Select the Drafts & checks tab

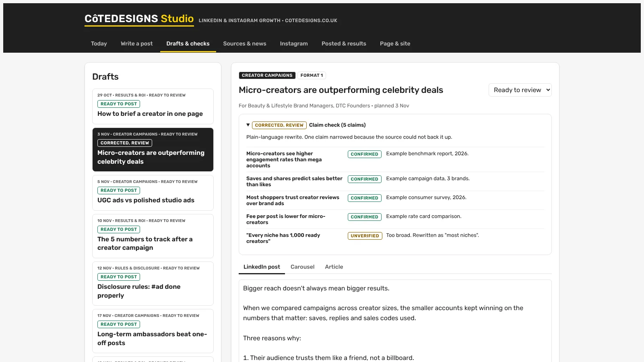tap(188, 43)
